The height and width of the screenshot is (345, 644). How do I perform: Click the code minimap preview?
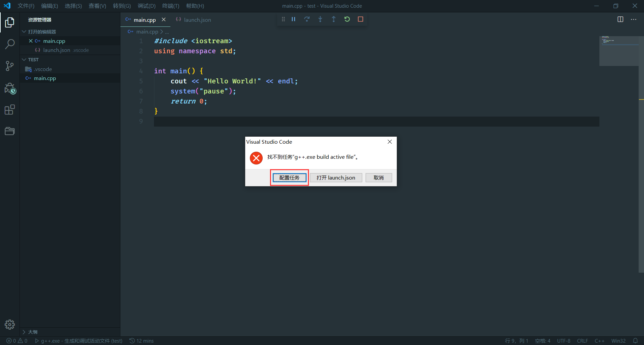(619, 51)
